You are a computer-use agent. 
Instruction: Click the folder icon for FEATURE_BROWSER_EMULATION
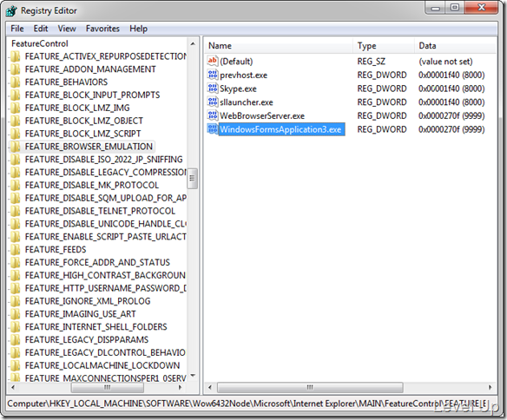pos(15,147)
